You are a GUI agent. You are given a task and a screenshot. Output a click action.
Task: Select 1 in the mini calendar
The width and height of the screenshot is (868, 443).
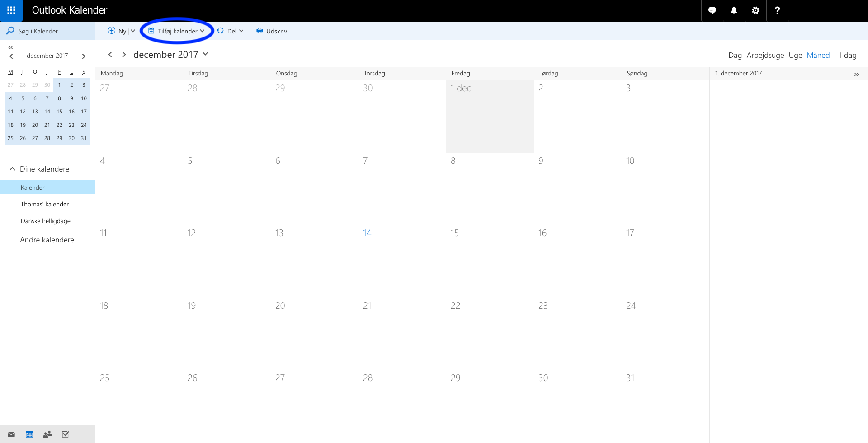(59, 85)
